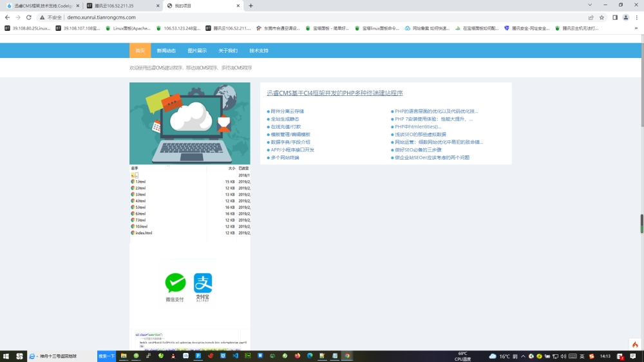Open the notification center icon

(x=633, y=356)
